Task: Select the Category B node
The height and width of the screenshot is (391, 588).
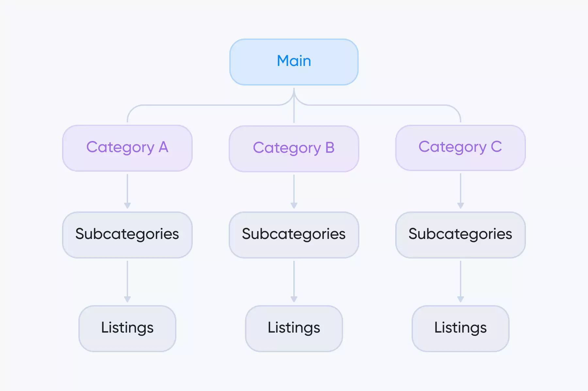Action: tap(294, 149)
